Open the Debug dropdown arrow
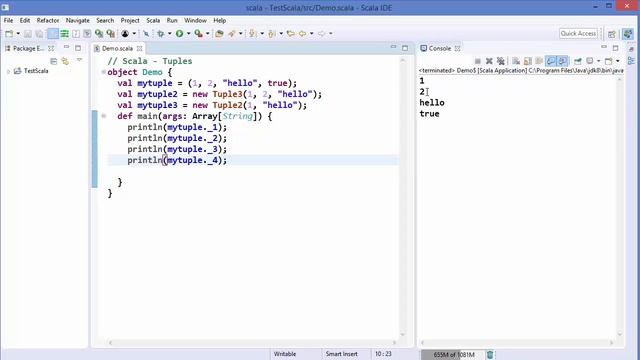The image size is (640, 360). (x=169, y=33)
